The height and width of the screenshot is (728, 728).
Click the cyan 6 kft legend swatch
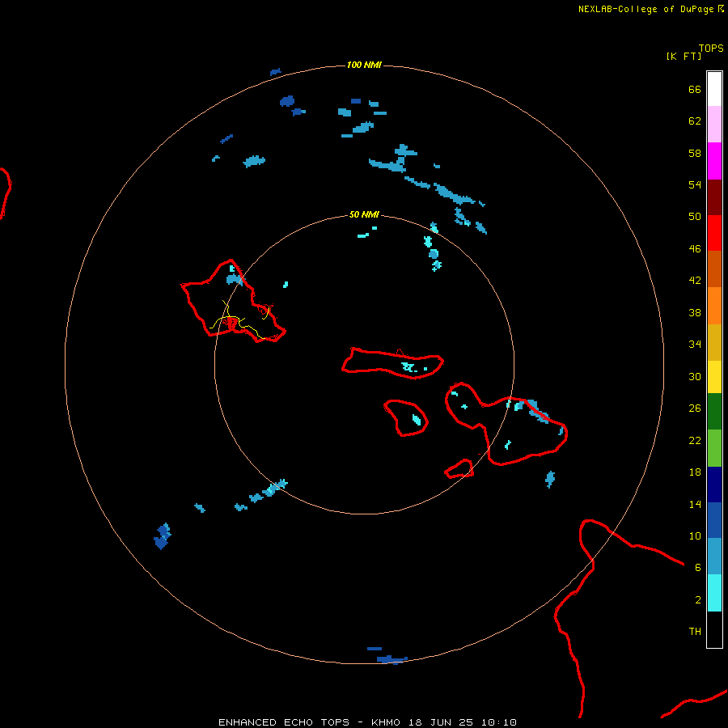[x=714, y=593]
